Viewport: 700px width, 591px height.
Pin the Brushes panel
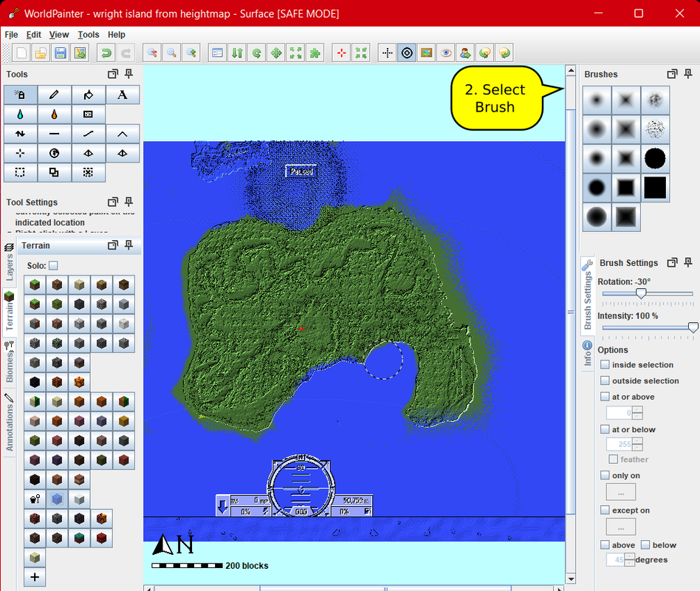point(688,74)
